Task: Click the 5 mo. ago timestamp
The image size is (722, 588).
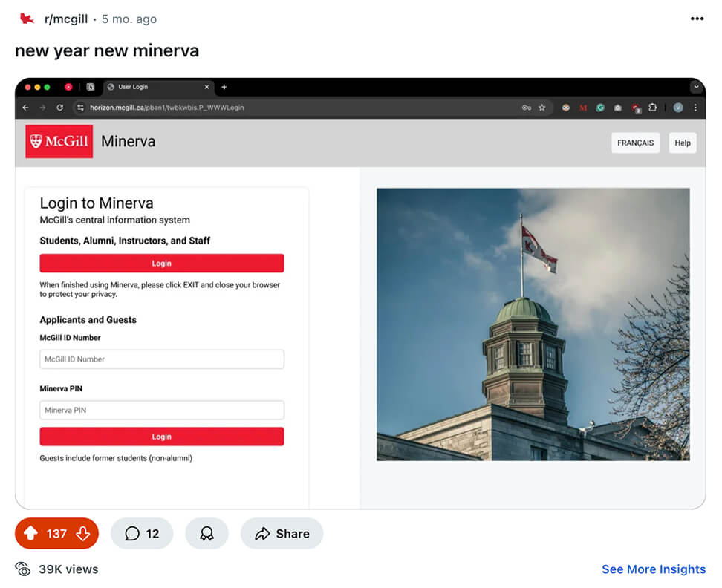Action: click(129, 19)
